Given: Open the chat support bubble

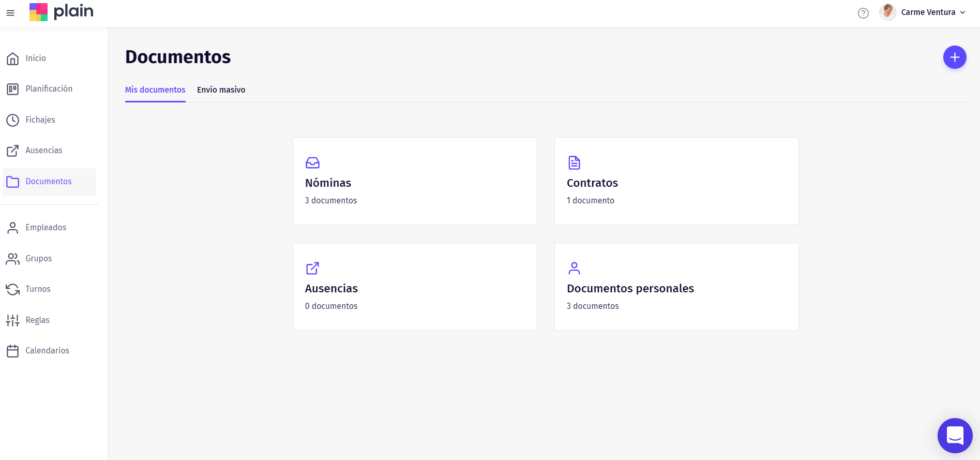Looking at the screenshot, I should 955,436.
